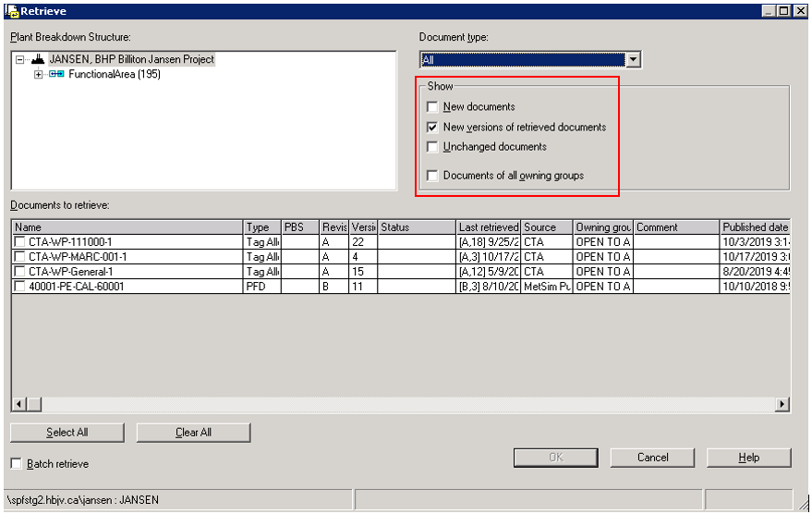
Task: Enable the Batch retrieve option
Action: coord(16,464)
